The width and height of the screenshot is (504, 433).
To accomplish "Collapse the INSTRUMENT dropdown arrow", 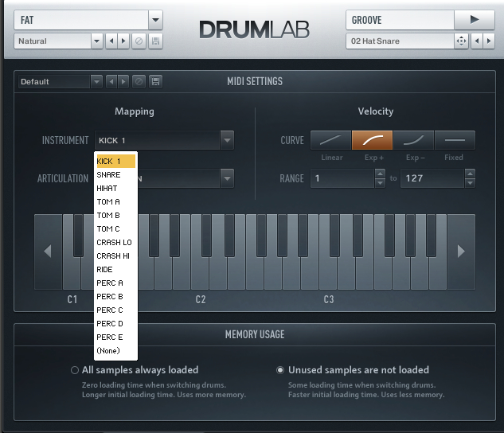I will point(227,140).
